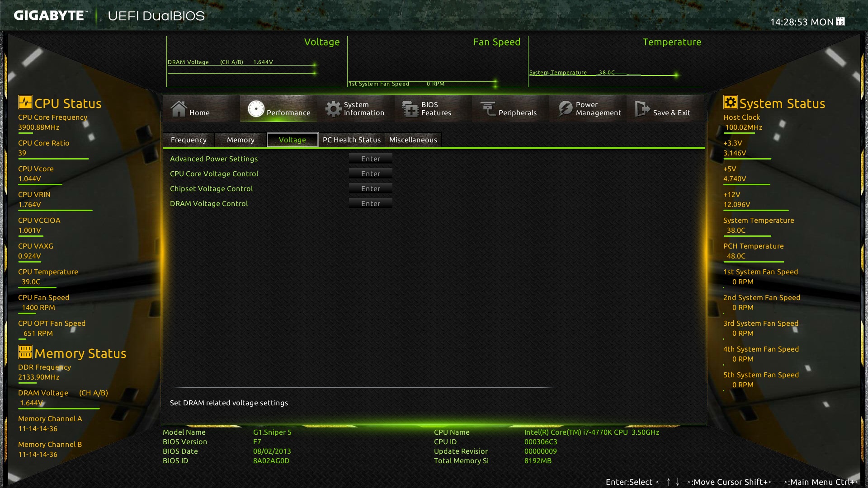Click the System Information gear icon
This screenshot has width=868, height=488.
point(334,109)
